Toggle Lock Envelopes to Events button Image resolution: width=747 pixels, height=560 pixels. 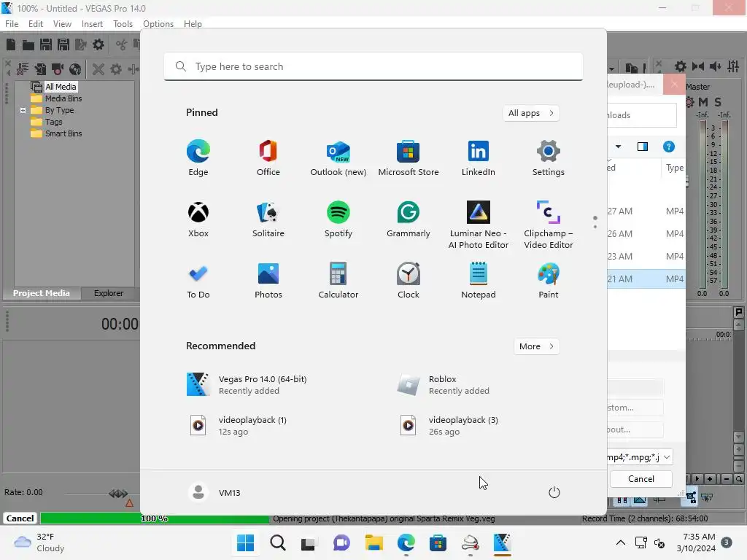click(x=691, y=498)
